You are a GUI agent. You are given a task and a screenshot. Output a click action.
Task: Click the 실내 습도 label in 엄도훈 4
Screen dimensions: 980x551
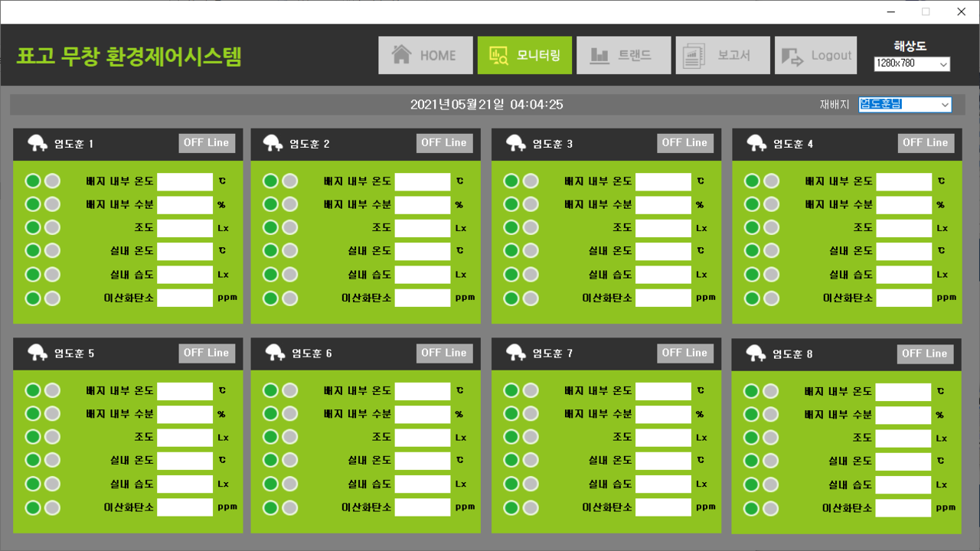click(851, 274)
